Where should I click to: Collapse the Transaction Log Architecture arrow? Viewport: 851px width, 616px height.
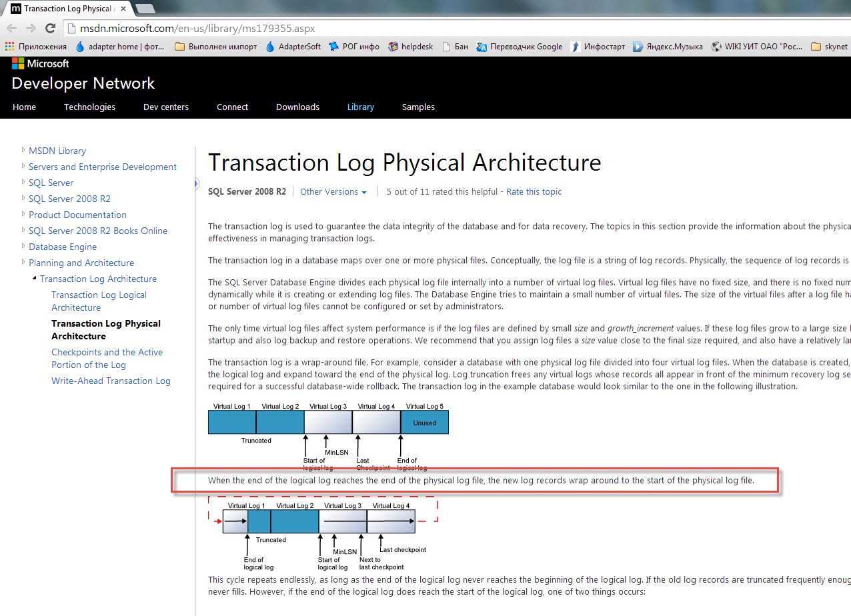coord(35,278)
